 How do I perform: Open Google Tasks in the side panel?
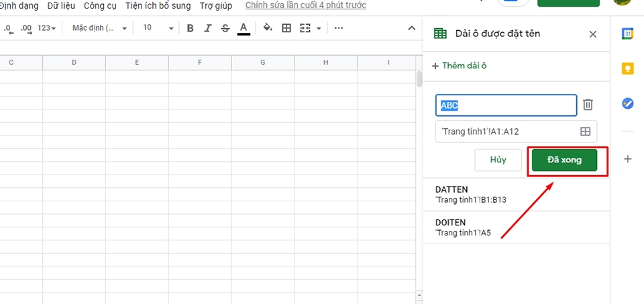[627, 103]
